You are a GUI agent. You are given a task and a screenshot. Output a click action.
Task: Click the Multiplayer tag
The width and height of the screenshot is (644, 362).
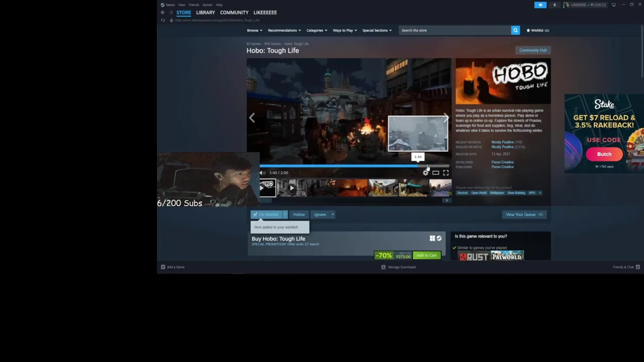pyautogui.click(x=497, y=193)
